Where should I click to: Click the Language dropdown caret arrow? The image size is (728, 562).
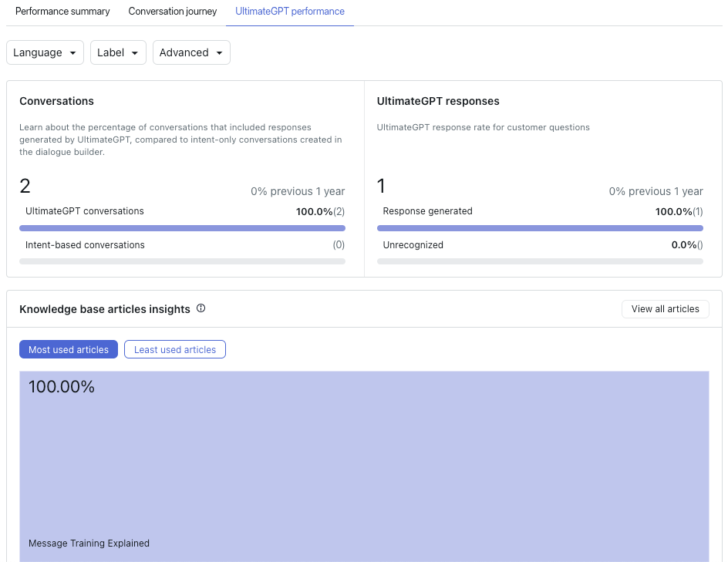[73, 53]
